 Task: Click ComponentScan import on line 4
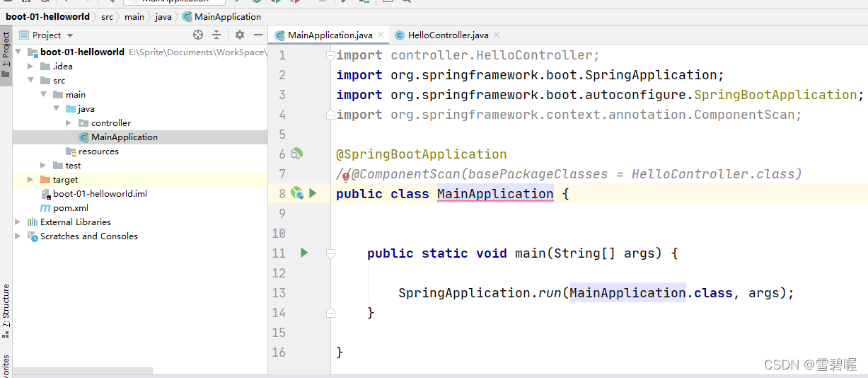[569, 114]
